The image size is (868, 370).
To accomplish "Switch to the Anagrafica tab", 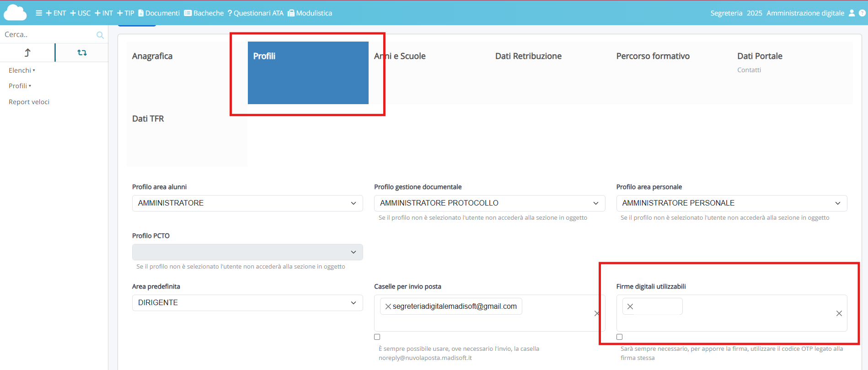I will [187, 73].
